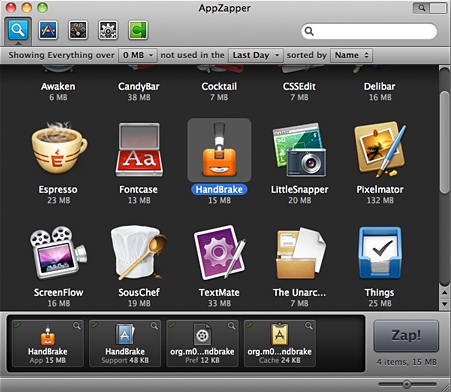Screen dimensions: 451x392
Task: Uncheck the HandBrake Support 48 KB item
Action: point(95,324)
